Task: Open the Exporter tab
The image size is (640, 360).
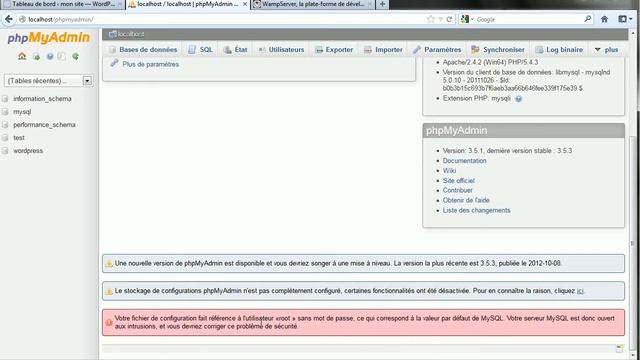Action: [334, 50]
